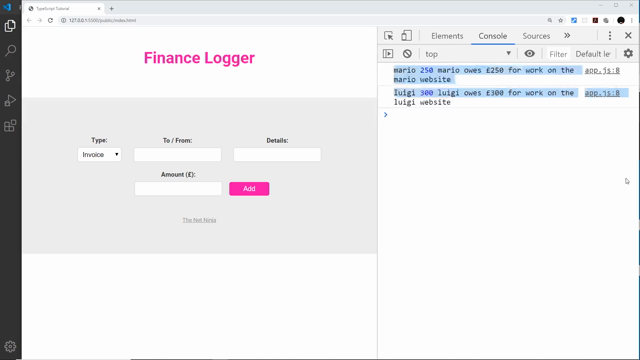Click browser back arrow
Image resolution: width=640 pixels, height=360 pixels.
(x=29, y=20)
